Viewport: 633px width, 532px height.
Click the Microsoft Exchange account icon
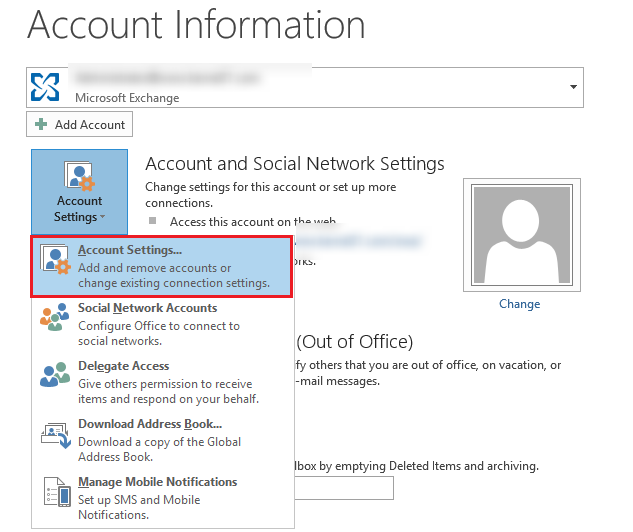[x=45, y=87]
